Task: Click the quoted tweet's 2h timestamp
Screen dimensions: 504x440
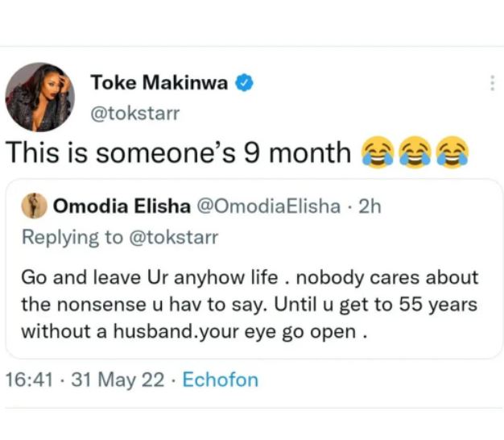Action: (x=369, y=207)
